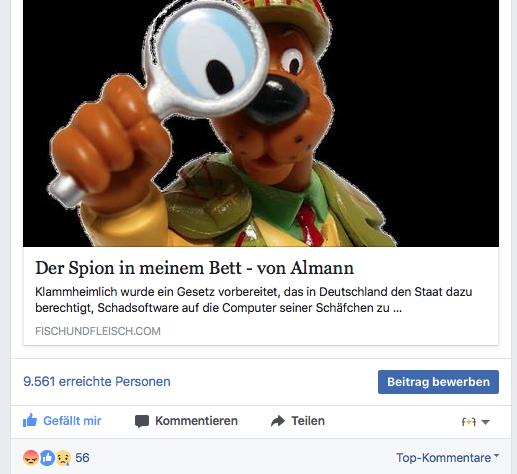Expand the post-as dropdown arrow

pos(486,422)
